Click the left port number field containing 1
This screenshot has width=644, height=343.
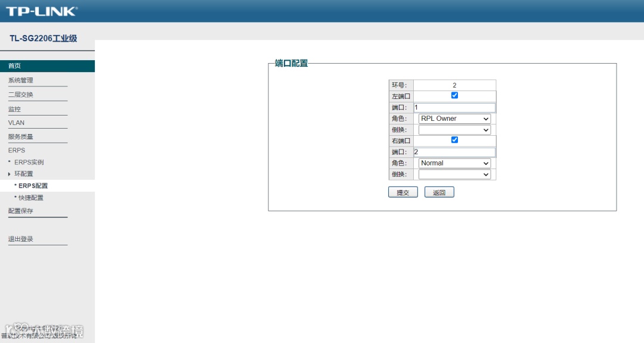454,108
